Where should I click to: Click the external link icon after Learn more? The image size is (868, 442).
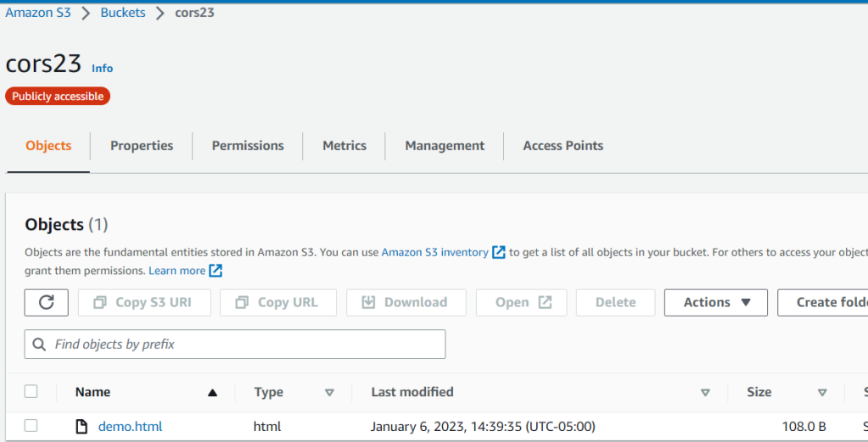coord(216,271)
